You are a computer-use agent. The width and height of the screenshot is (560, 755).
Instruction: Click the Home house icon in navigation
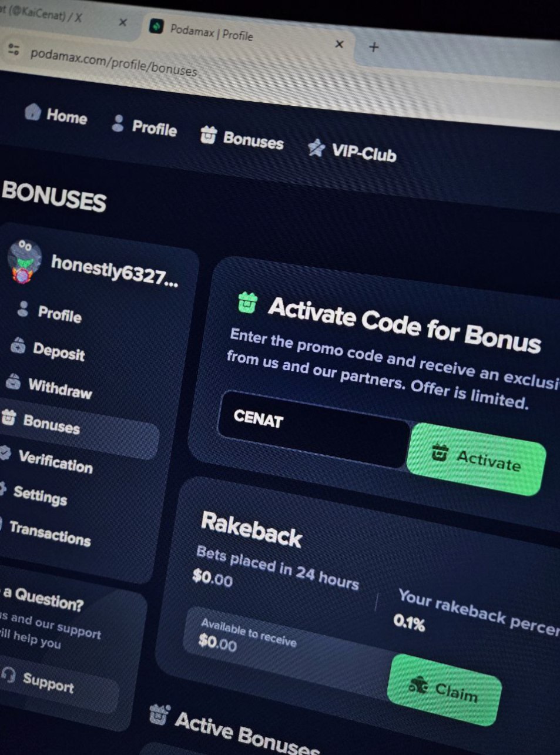coord(32,112)
